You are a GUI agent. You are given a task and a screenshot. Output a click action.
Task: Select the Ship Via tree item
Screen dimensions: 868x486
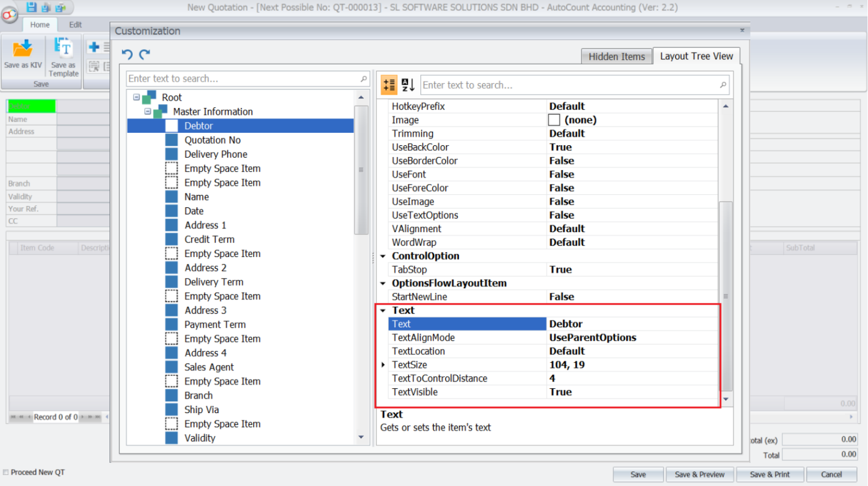tap(201, 410)
